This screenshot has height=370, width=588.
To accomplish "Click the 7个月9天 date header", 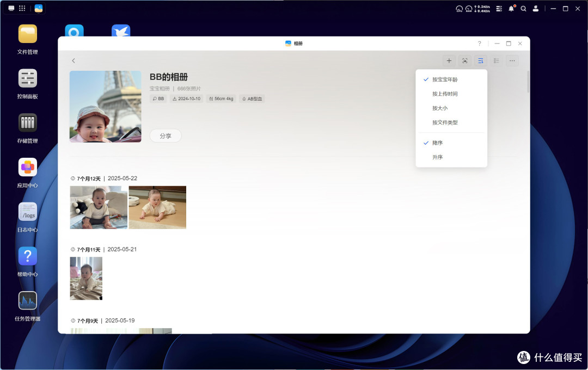I will pyautogui.click(x=102, y=320).
